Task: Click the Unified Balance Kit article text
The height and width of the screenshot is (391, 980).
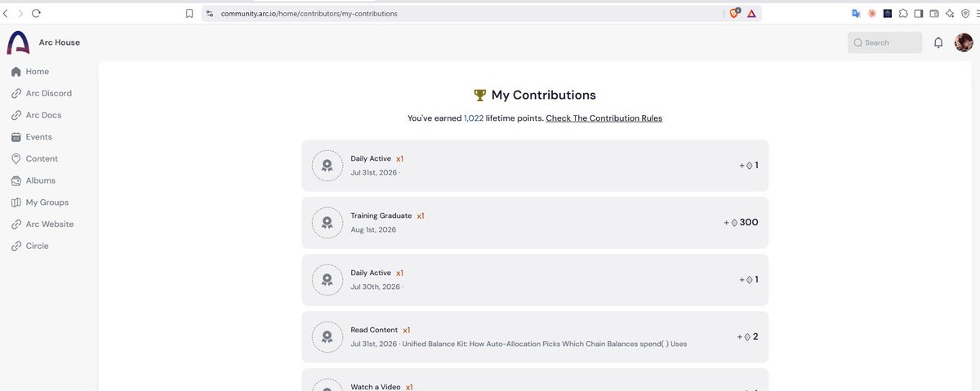Action: [x=546, y=344]
